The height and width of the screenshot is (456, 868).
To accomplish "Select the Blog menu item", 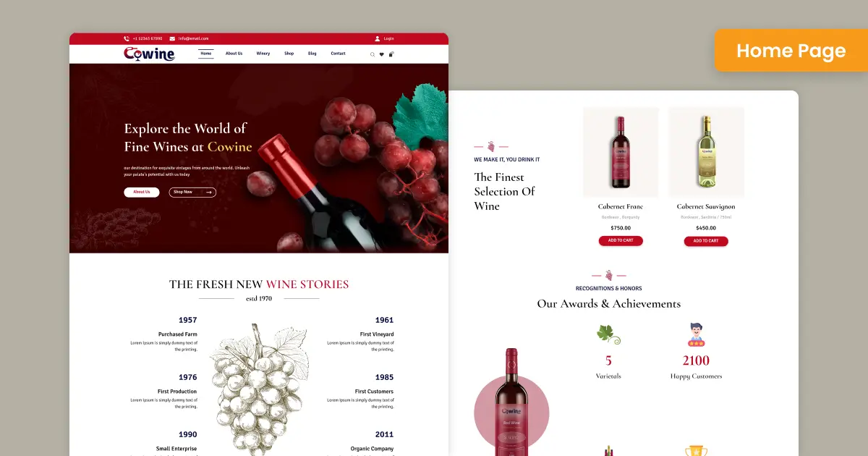I will 312,54.
